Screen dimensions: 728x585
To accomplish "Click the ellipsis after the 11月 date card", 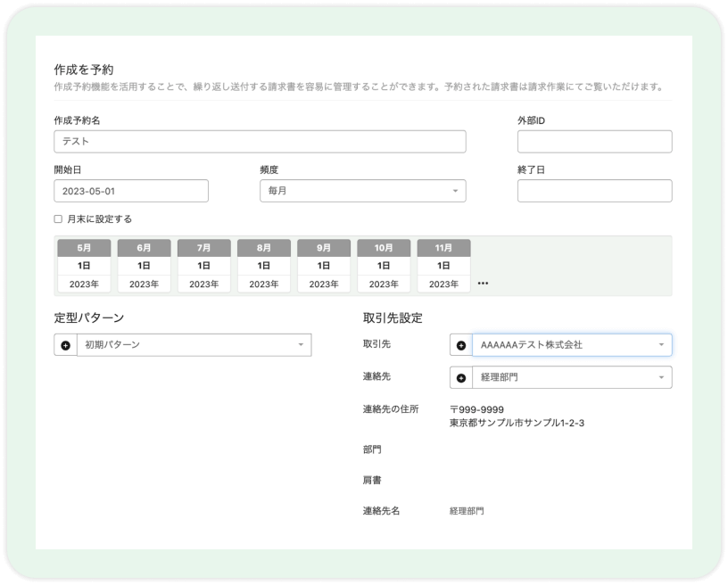I will coord(483,284).
